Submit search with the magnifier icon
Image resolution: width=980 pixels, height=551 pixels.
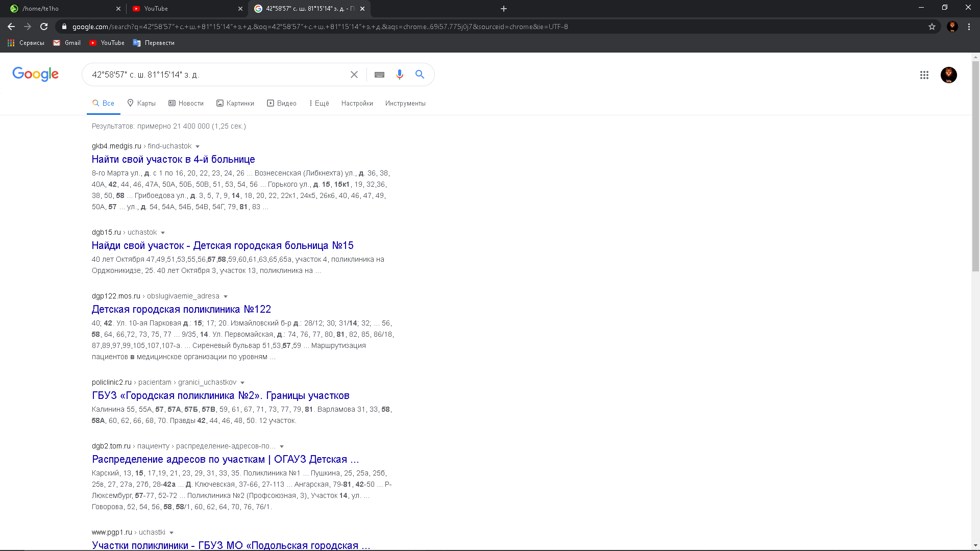[x=420, y=74]
